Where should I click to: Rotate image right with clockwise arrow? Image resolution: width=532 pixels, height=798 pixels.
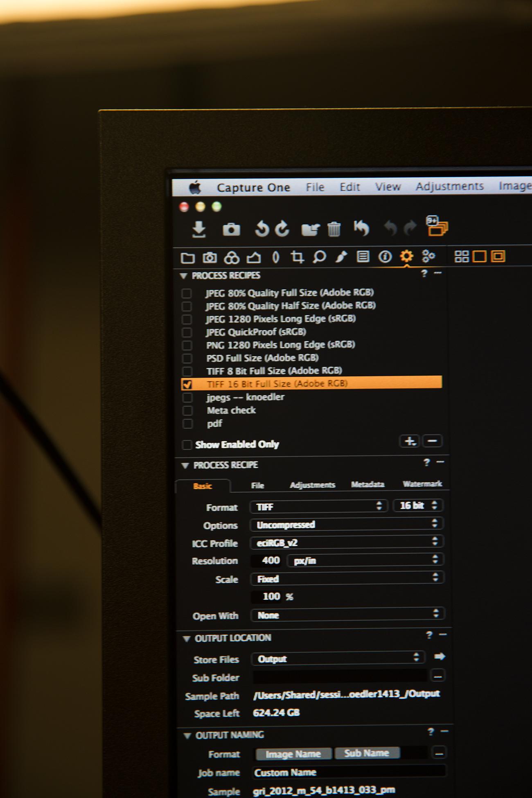[x=282, y=229]
